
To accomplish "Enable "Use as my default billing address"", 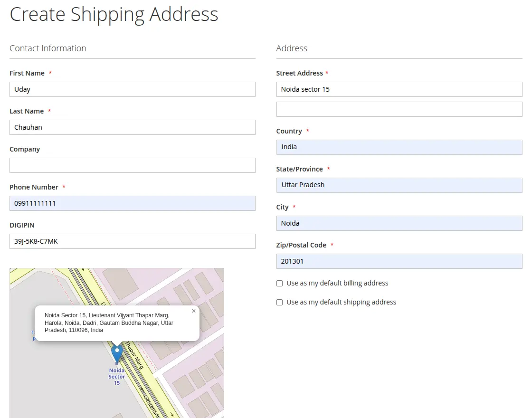I will 279,283.
